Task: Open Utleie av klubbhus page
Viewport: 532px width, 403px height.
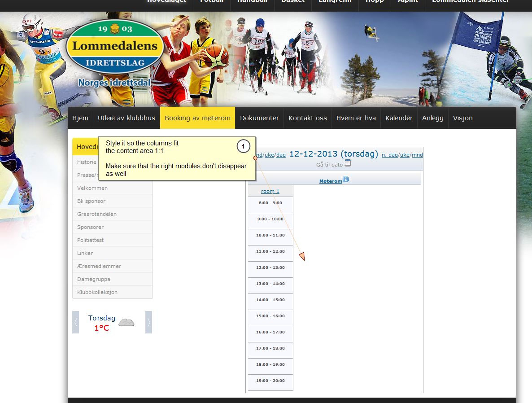Action: tap(126, 118)
